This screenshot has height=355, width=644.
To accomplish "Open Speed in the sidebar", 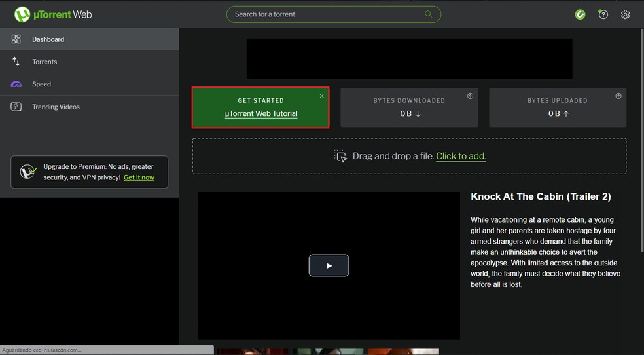I will click(89, 84).
